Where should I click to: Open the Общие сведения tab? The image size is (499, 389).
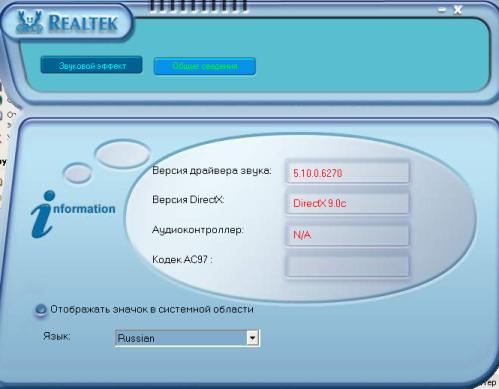coord(205,66)
